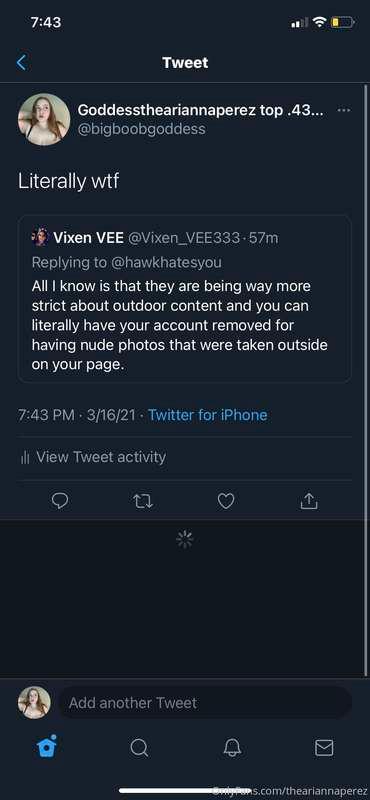Image resolution: width=370 pixels, height=800 pixels.
Task: Tap your avatar beside the compose field
Action: tap(34, 703)
